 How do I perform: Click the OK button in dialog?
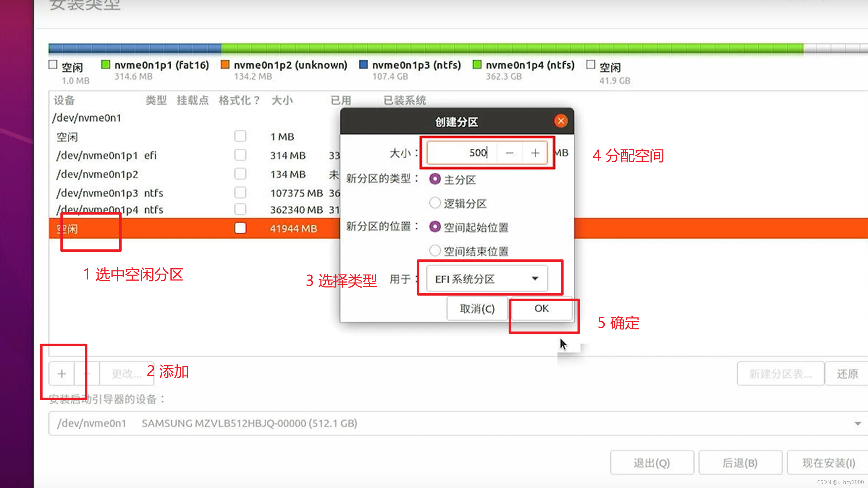point(541,308)
